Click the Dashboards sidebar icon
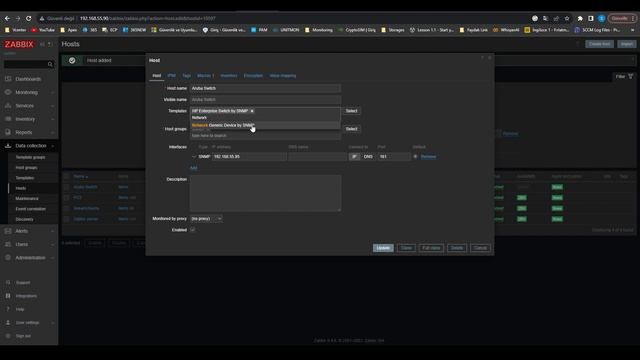This screenshot has height=360, width=640. tap(8, 79)
